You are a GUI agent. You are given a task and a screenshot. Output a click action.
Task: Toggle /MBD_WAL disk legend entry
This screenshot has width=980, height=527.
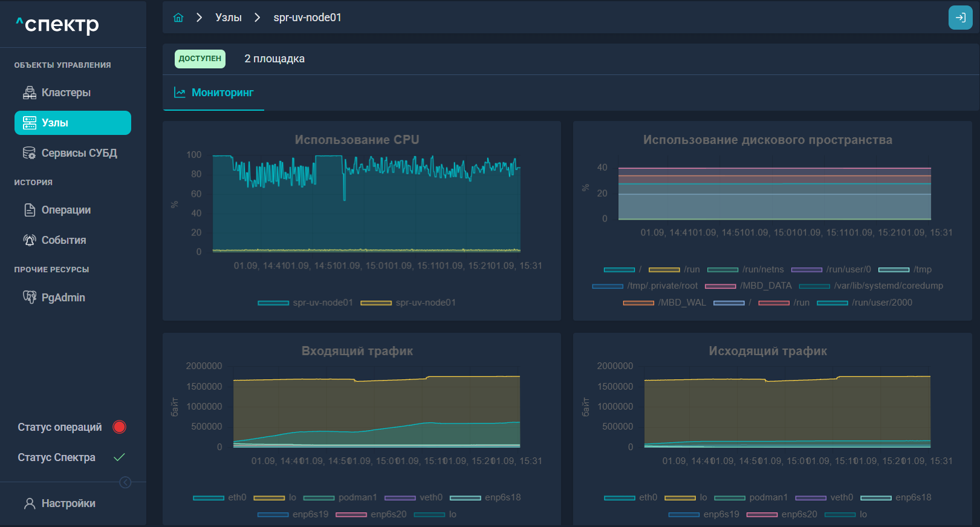[664, 303]
